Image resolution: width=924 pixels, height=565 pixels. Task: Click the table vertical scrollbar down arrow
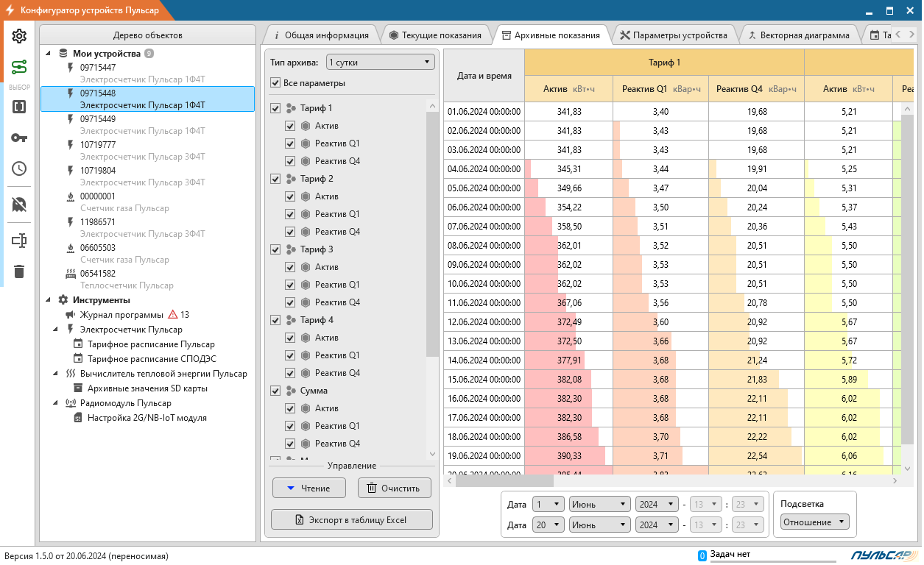click(x=907, y=469)
